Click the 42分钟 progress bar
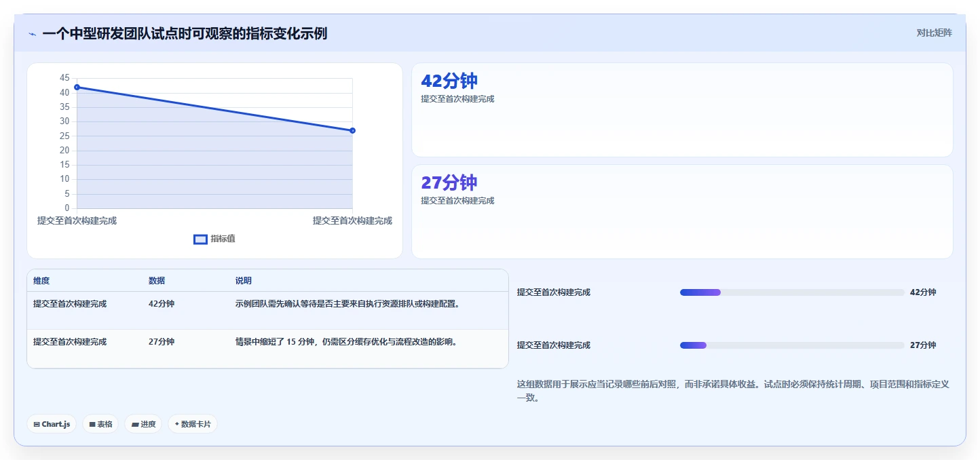 [x=792, y=292]
